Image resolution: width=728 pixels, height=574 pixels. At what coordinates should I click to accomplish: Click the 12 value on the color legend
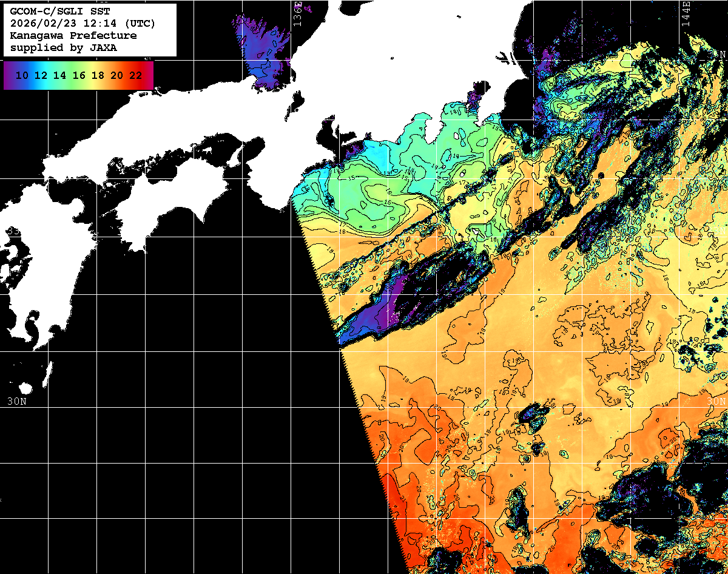[41, 75]
